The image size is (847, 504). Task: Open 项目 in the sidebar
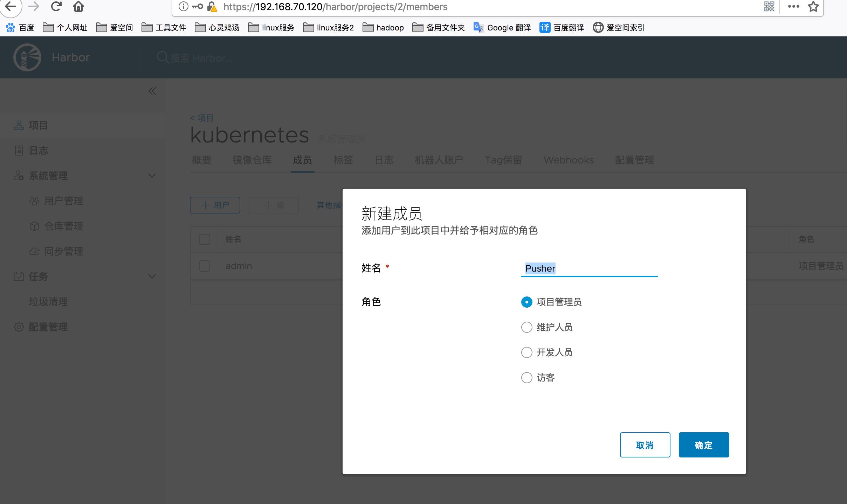[38, 125]
